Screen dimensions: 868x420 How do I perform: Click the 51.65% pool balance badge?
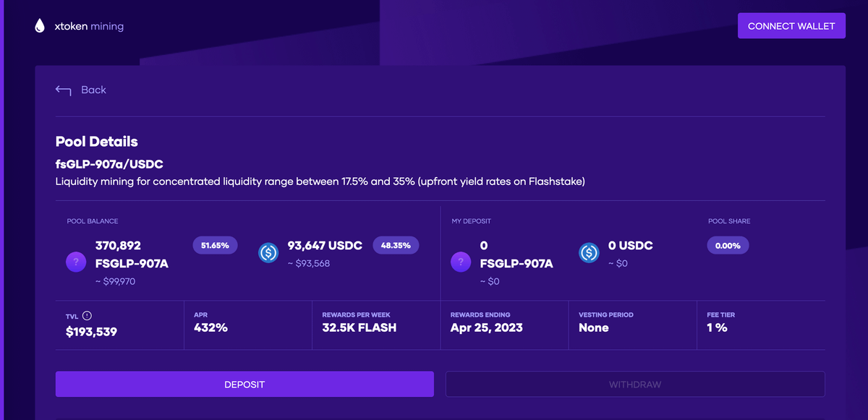coord(215,246)
